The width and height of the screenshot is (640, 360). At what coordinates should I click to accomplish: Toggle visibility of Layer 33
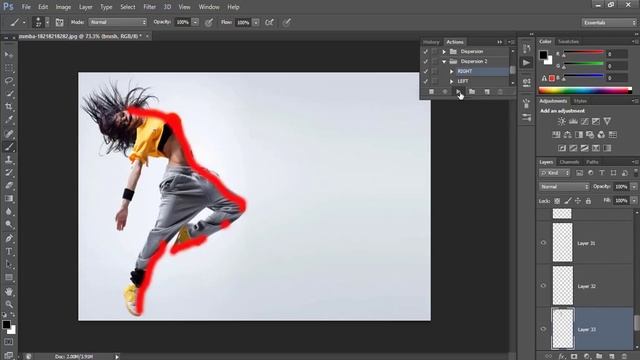[543, 329]
